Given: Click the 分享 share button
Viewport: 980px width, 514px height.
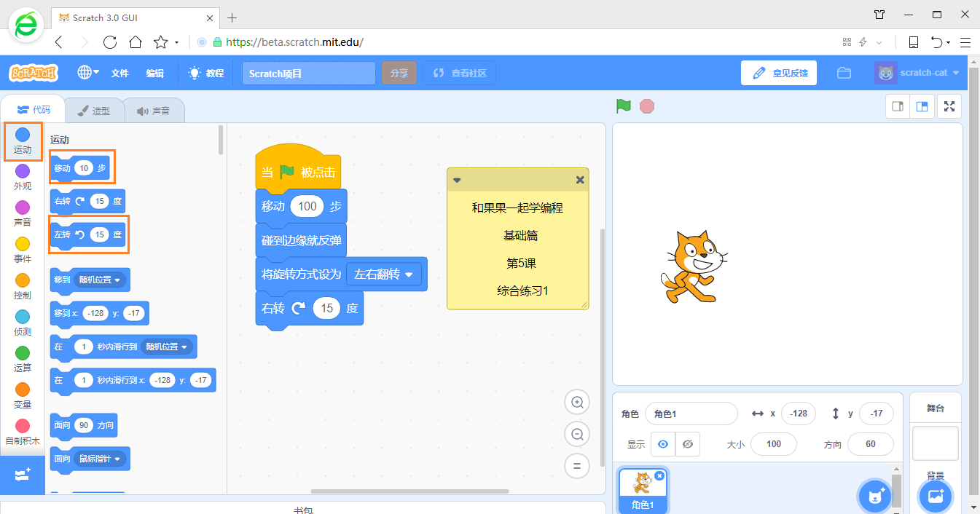Looking at the screenshot, I should pos(399,73).
